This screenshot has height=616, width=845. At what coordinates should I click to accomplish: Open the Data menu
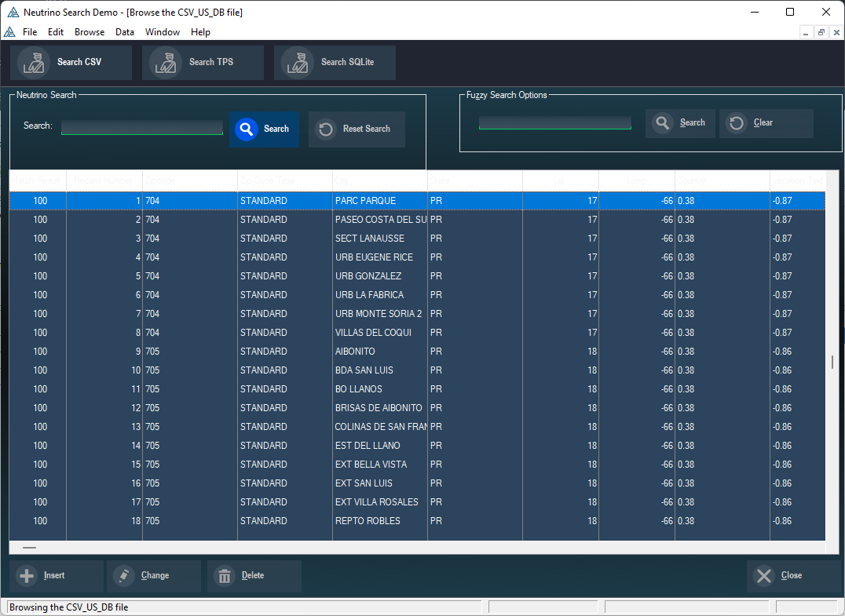[x=125, y=32]
